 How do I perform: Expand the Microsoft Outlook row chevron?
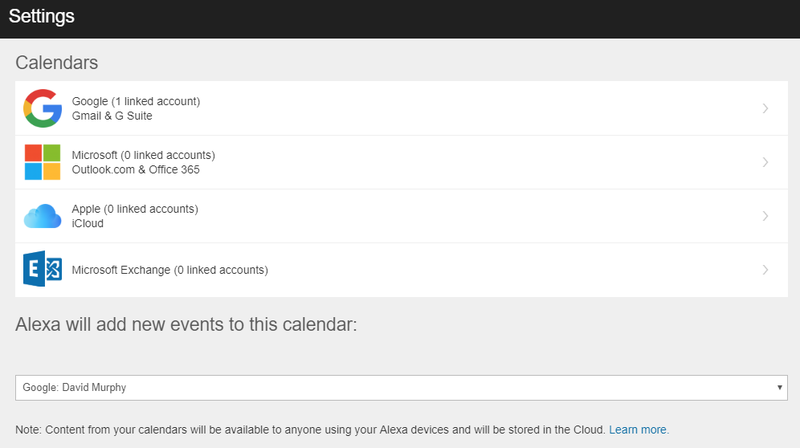765,162
